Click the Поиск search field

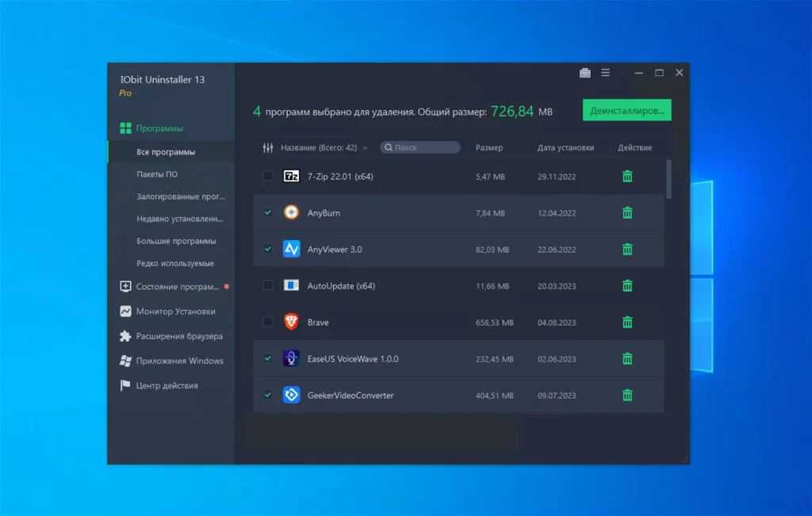[424, 147]
